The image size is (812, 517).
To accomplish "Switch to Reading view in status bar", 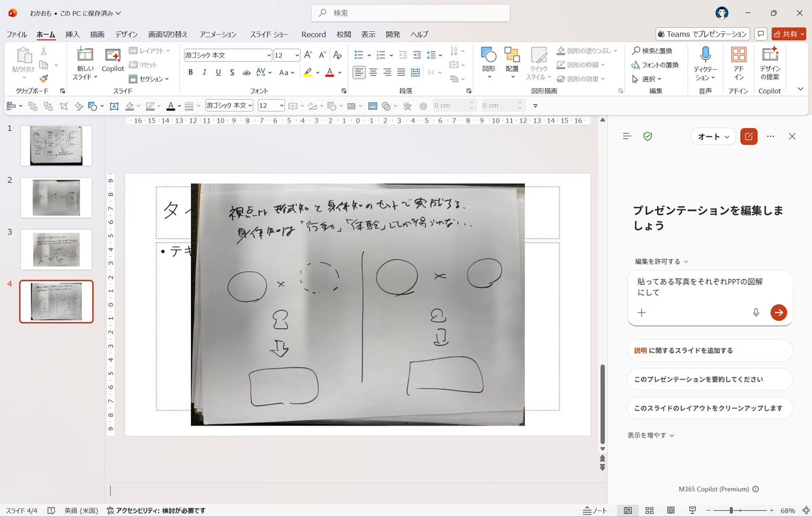I will click(x=670, y=510).
